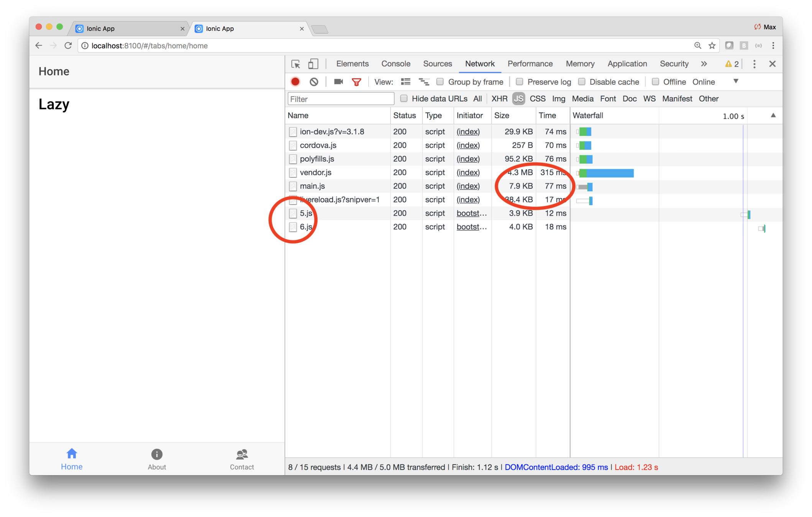The image size is (812, 517).
Task: Click the red record network log button
Action: point(295,82)
